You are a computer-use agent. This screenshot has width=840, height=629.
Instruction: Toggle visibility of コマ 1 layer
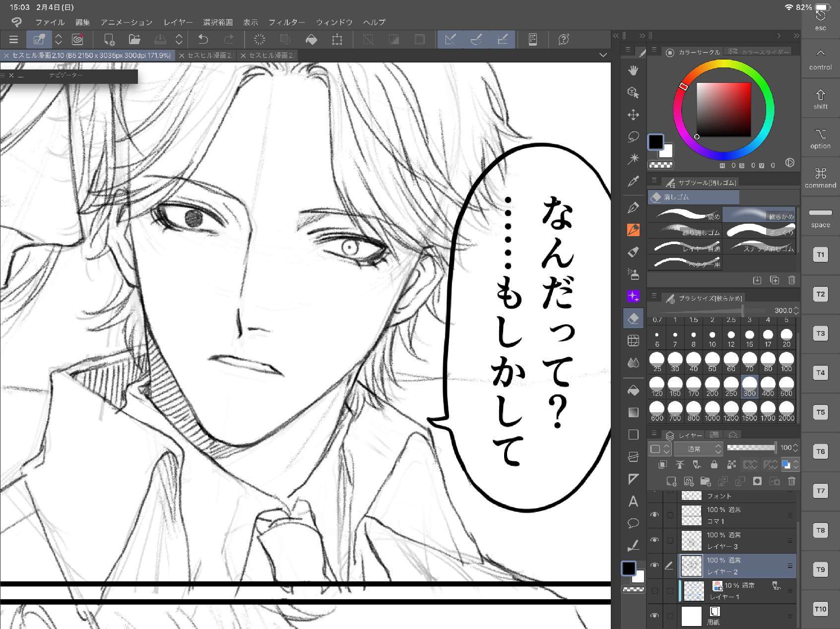pos(654,515)
